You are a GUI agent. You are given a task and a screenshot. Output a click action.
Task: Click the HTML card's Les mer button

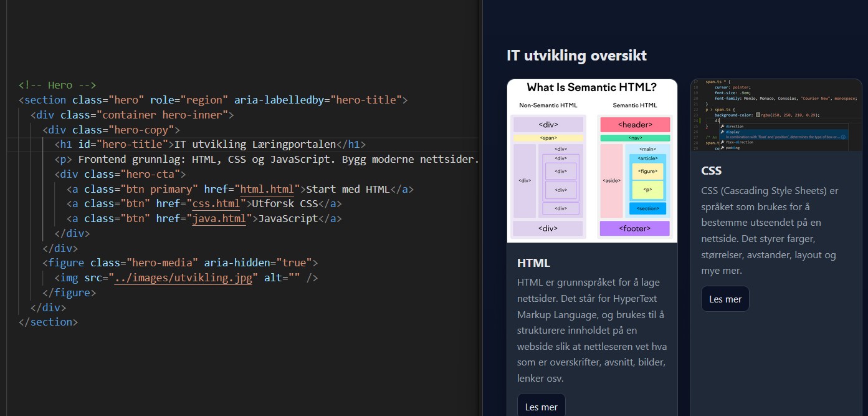(541, 406)
